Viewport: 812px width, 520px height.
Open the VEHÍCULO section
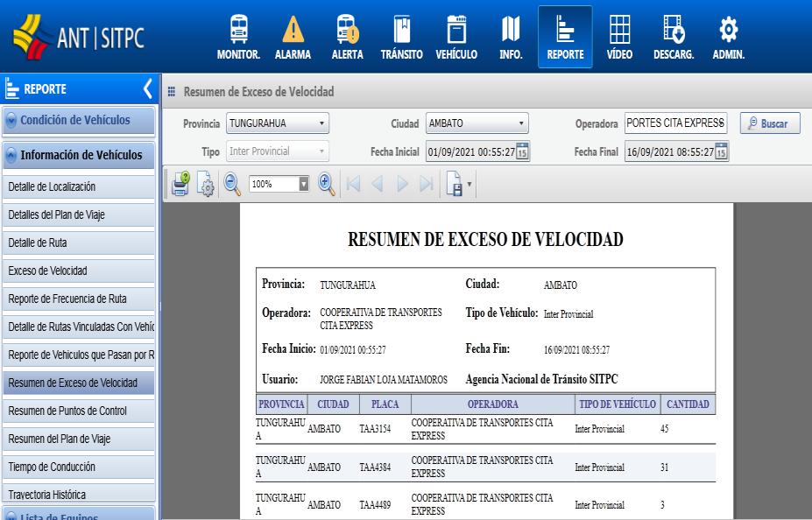(456, 38)
